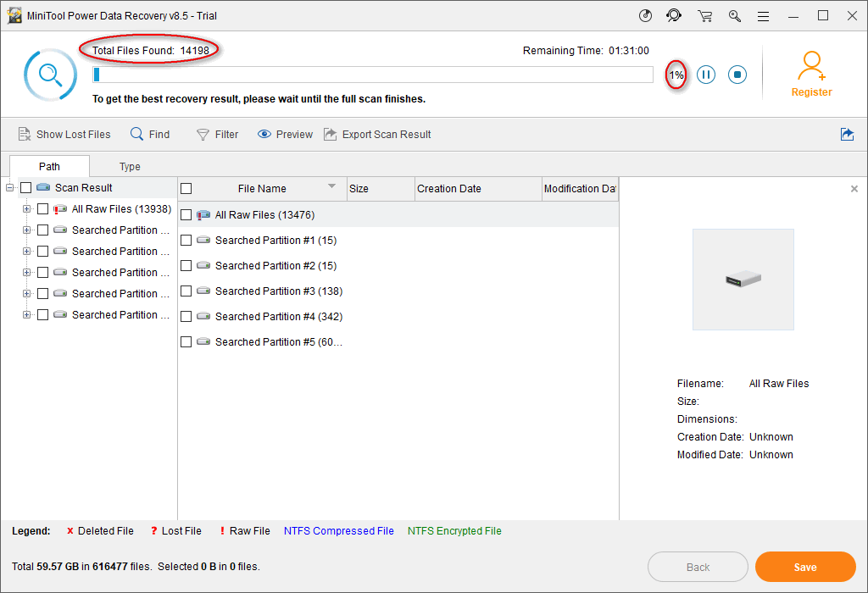
Task: Click the Register user icon
Action: (x=811, y=66)
